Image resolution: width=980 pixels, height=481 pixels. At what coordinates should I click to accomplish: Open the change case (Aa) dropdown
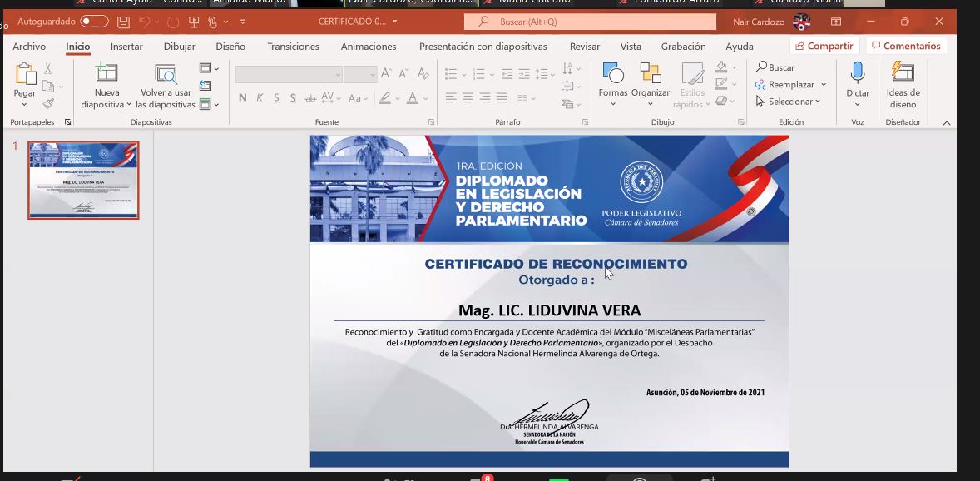[358, 97]
